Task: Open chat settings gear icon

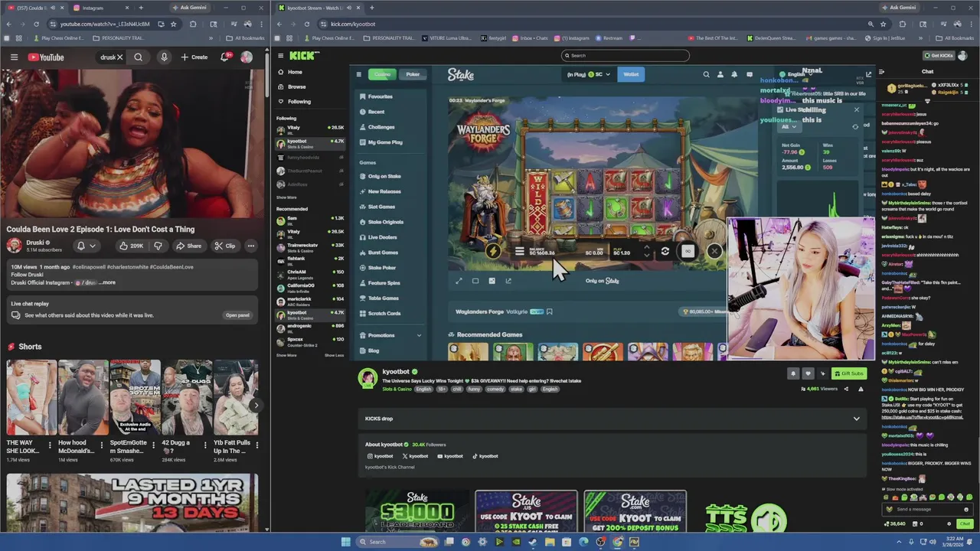Action: click(x=949, y=524)
